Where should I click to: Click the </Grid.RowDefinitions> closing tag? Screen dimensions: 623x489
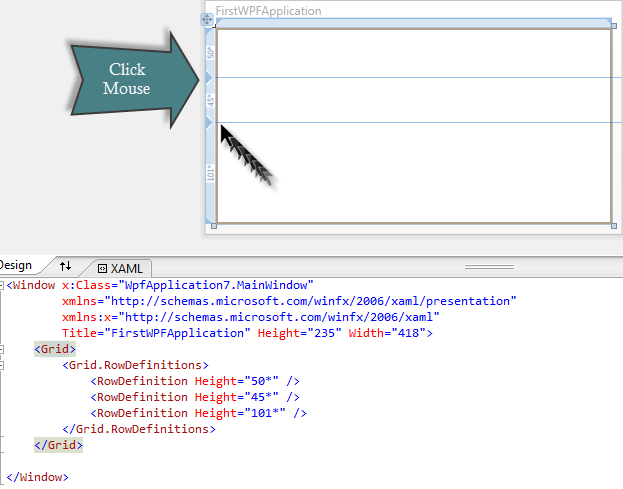click(x=139, y=429)
